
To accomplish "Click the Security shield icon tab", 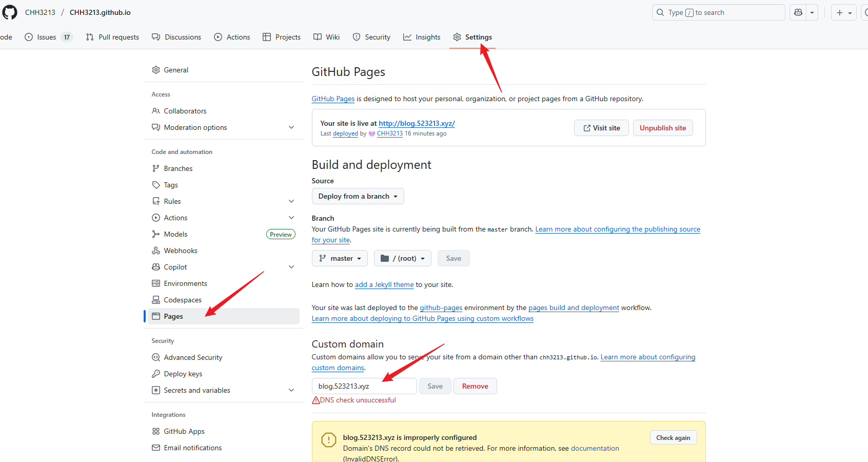I will (x=371, y=37).
